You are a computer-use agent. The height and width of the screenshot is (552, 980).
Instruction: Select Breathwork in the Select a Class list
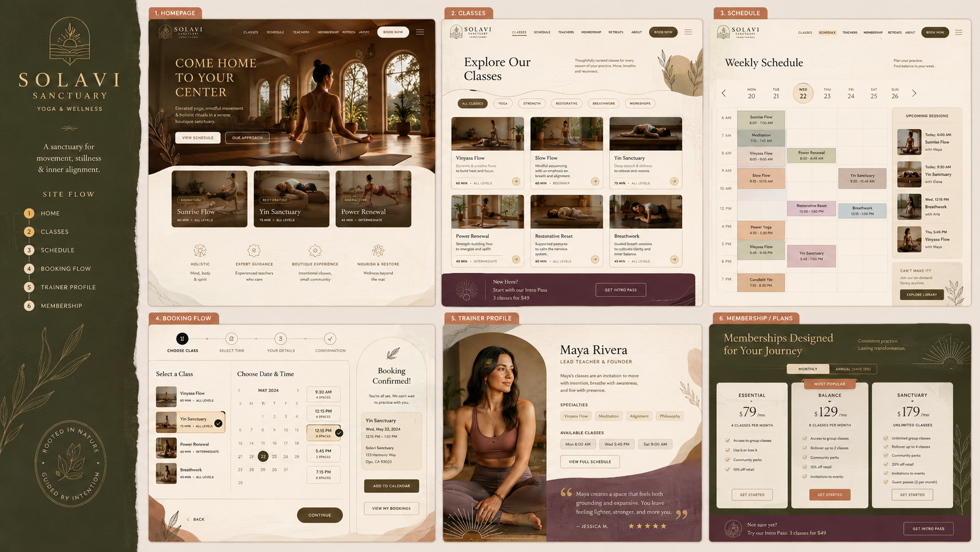point(190,473)
